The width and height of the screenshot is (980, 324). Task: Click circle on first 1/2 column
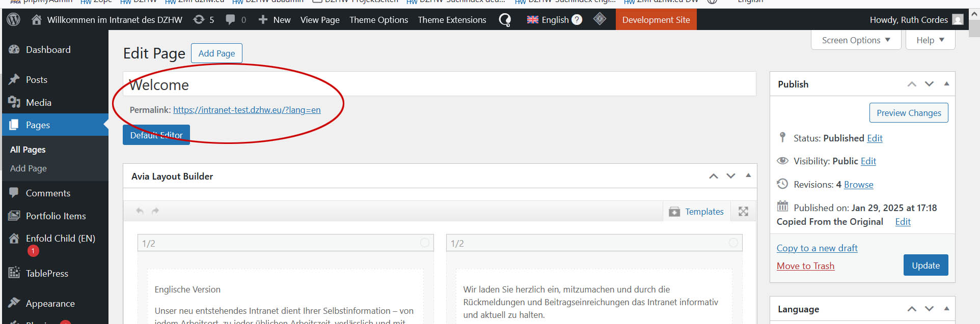click(424, 243)
